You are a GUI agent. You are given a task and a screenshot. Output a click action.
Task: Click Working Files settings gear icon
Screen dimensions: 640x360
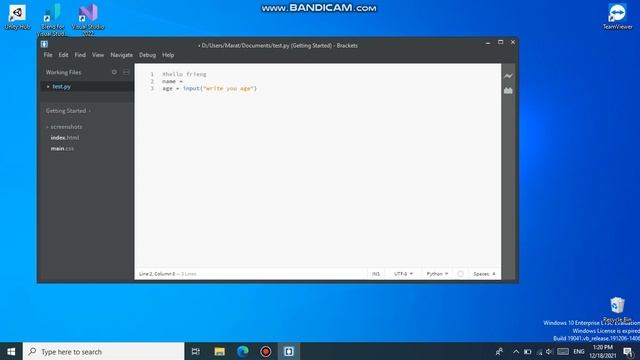click(114, 72)
